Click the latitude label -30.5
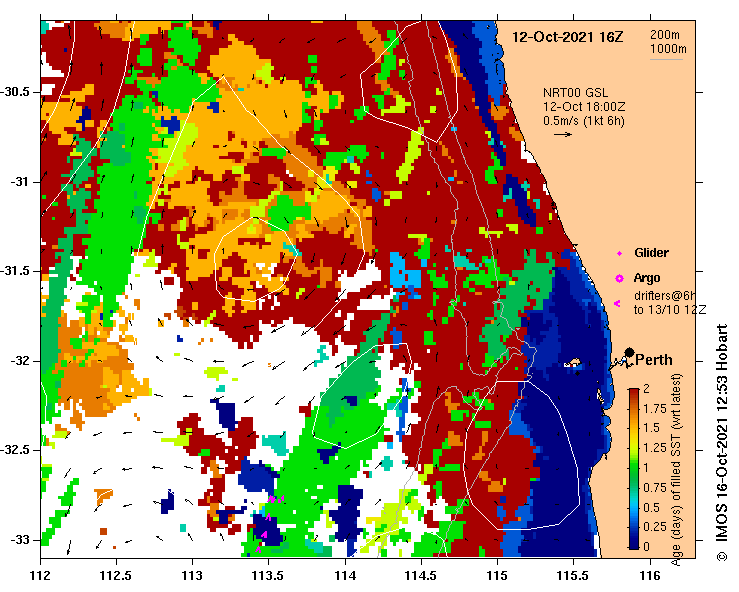Image resolution: width=739 pixels, height=592 pixels. [15, 92]
